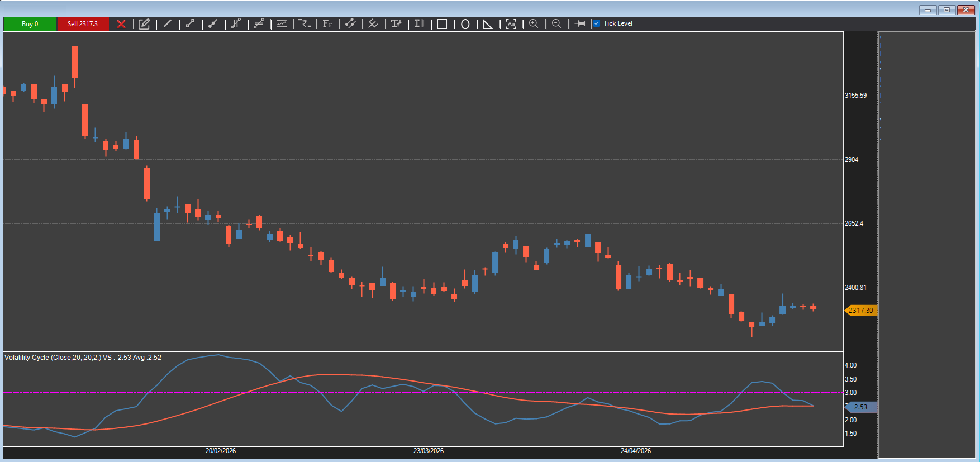The width and height of the screenshot is (980, 462).
Task: Click the zoom out magnifier icon
Action: (556, 23)
